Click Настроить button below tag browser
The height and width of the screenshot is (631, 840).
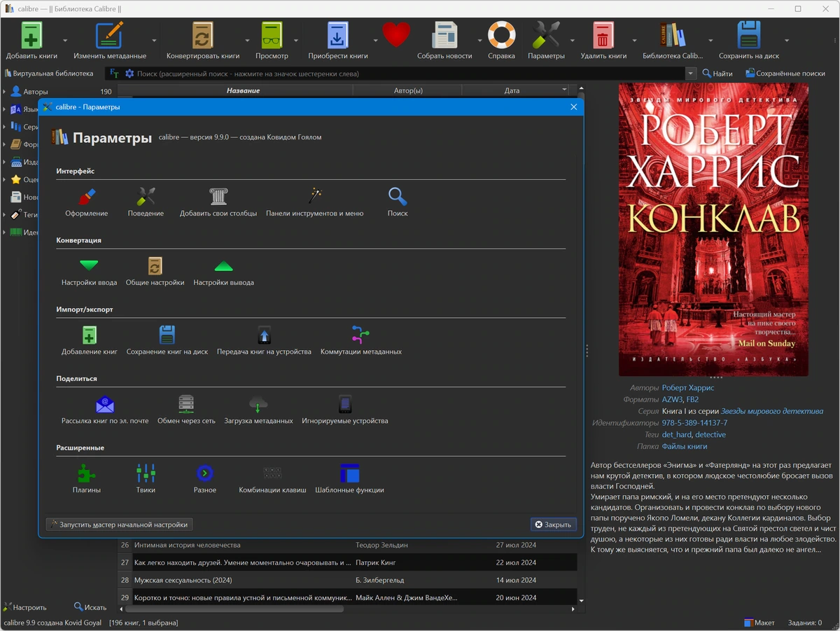[x=25, y=607]
